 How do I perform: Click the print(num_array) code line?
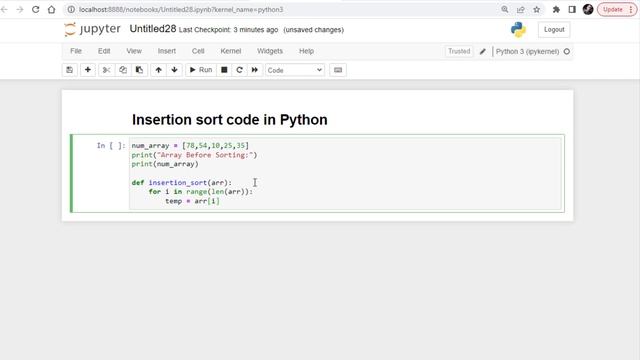click(165, 164)
